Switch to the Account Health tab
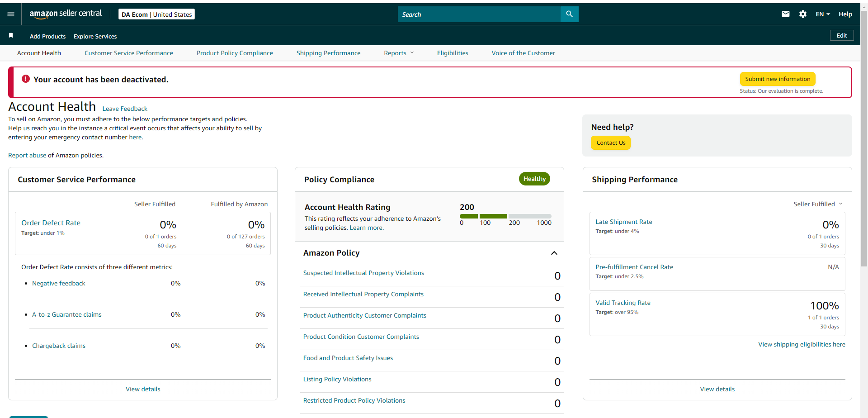The image size is (868, 418). pos(39,53)
